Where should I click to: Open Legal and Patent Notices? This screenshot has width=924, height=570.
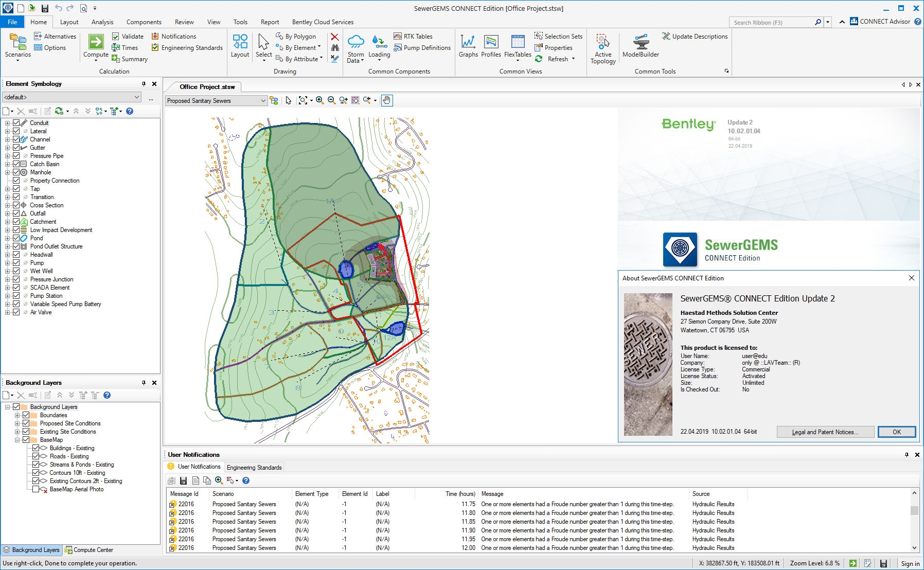(825, 432)
